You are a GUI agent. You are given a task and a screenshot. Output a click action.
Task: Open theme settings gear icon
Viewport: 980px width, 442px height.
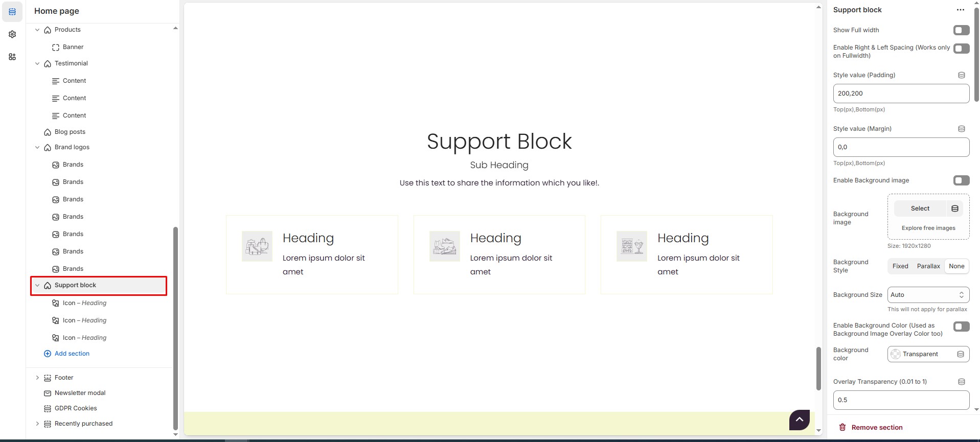coord(12,34)
